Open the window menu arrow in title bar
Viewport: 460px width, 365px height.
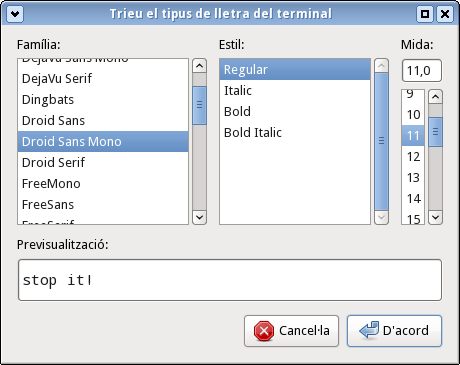click(x=15, y=14)
